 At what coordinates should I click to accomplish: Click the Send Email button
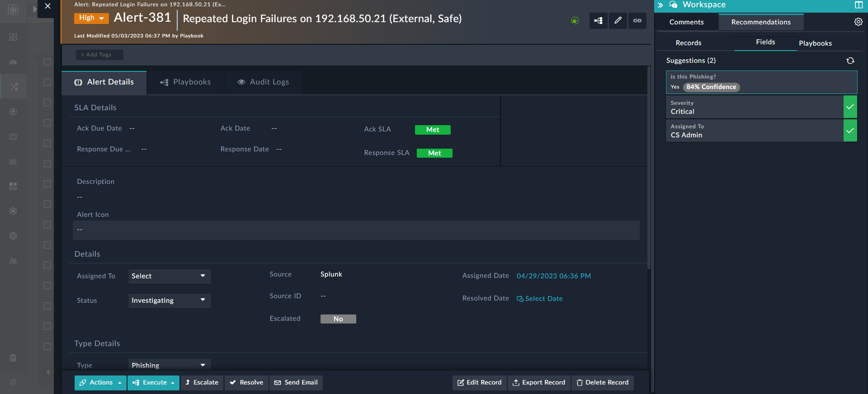click(296, 383)
